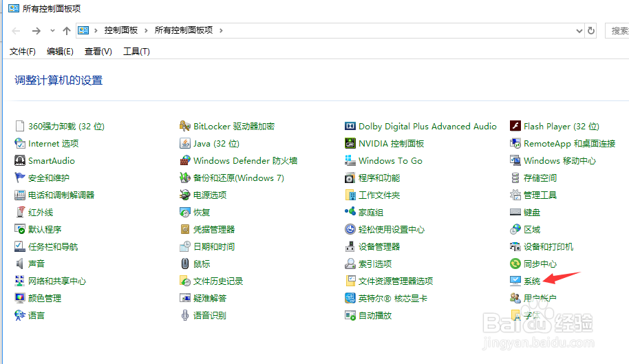Image resolution: width=629 pixels, height=364 pixels.
Task: Open the SmartAudio headphone icon
Action: (x=20, y=161)
